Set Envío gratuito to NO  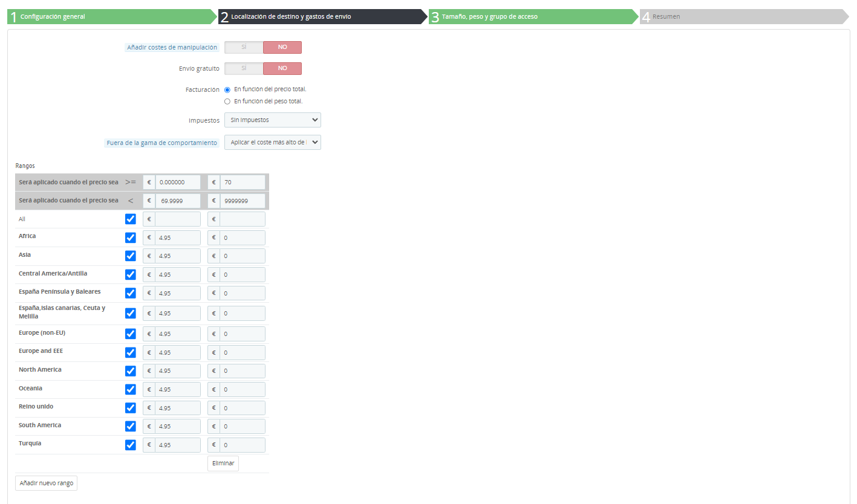282,68
